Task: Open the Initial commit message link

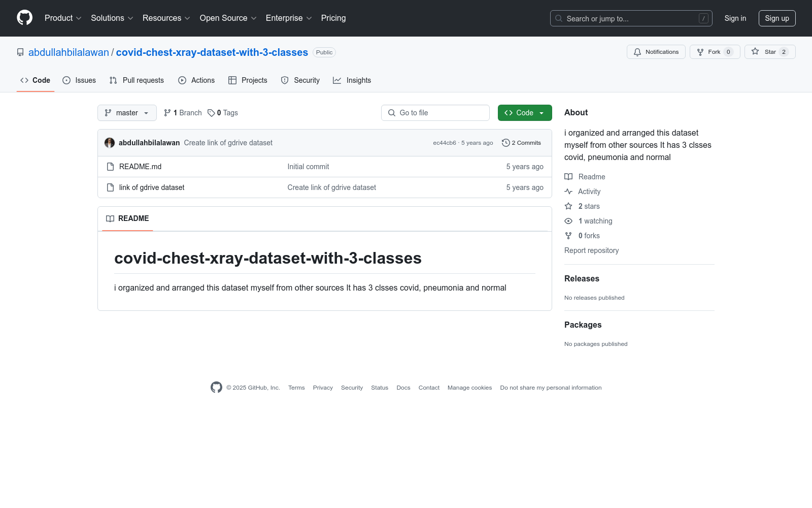Action: point(308,167)
